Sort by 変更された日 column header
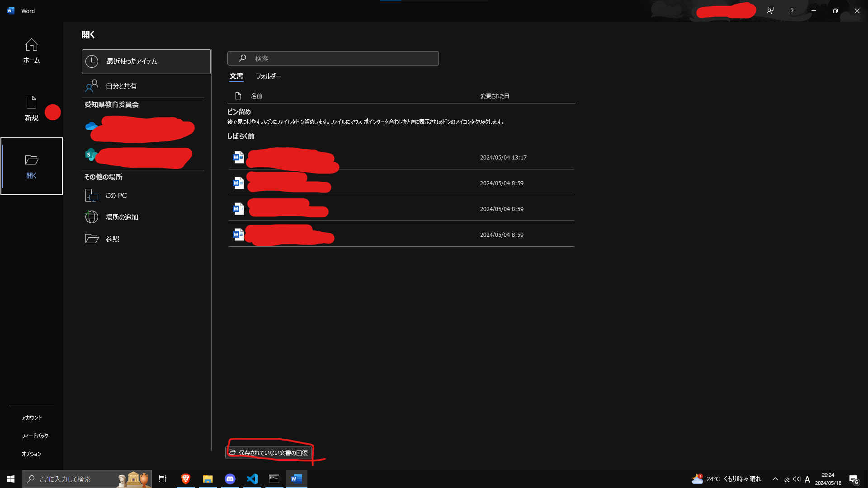The width and height of the screenshot is (868, 488). (495, 96)
